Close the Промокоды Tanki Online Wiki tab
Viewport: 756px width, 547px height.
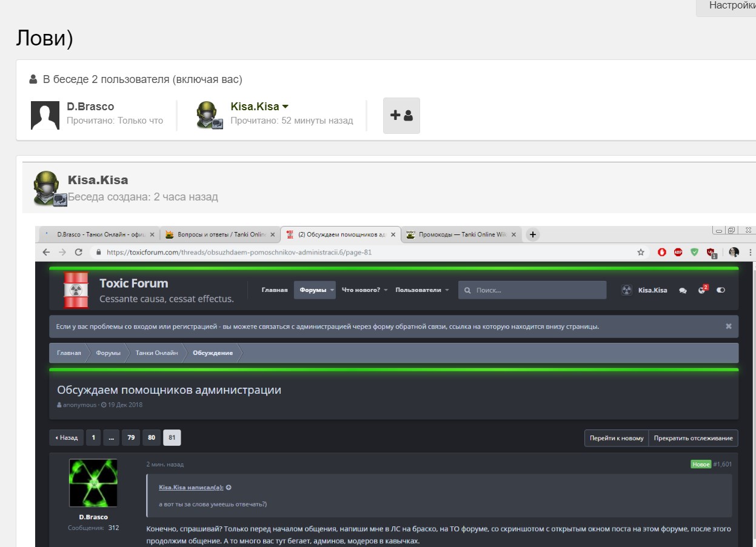click(513, 234)
